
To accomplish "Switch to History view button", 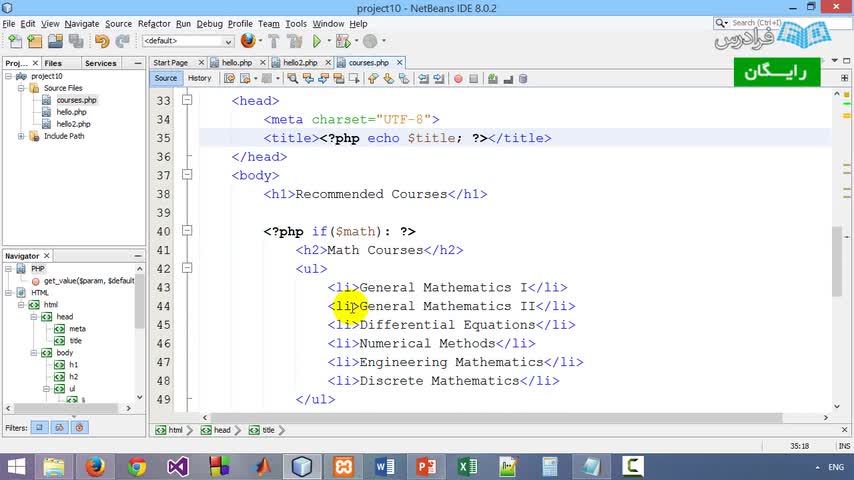I will [x=199, y=78].
